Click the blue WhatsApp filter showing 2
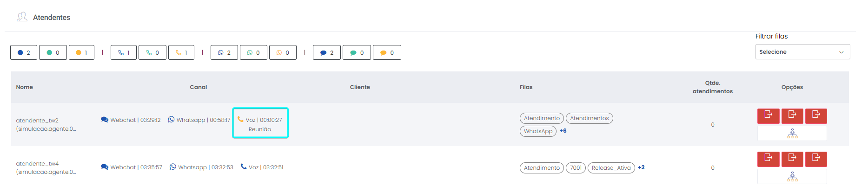Viewport: 868px width, 192px height. (x=224, y=52)
